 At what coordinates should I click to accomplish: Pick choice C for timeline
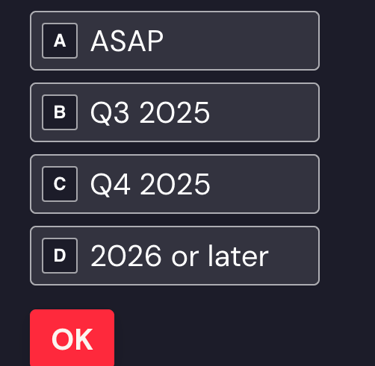coord(175,184)
